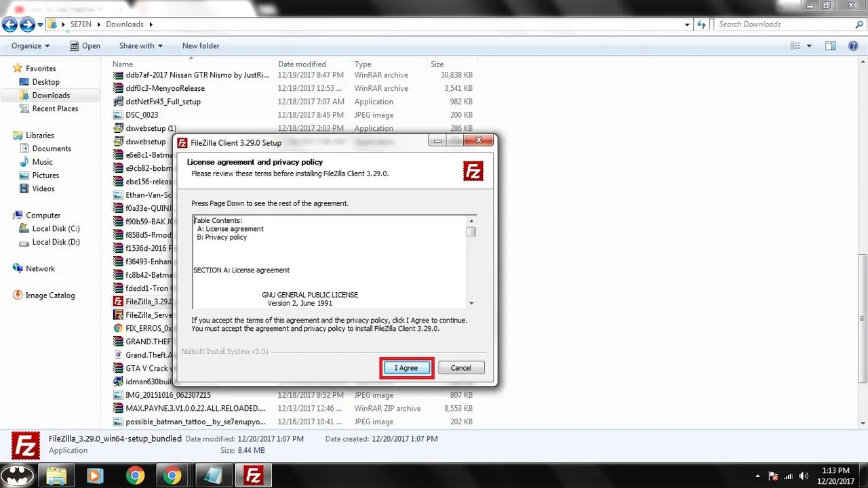Select ddf0c3-MenyooRelease archive file
868x488 pixels.
165,88
